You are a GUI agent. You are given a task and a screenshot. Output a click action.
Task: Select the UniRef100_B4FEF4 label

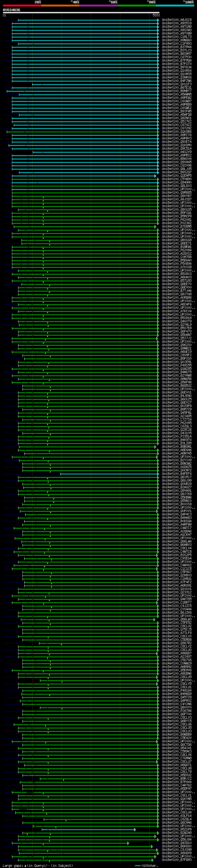pos(177,474)
